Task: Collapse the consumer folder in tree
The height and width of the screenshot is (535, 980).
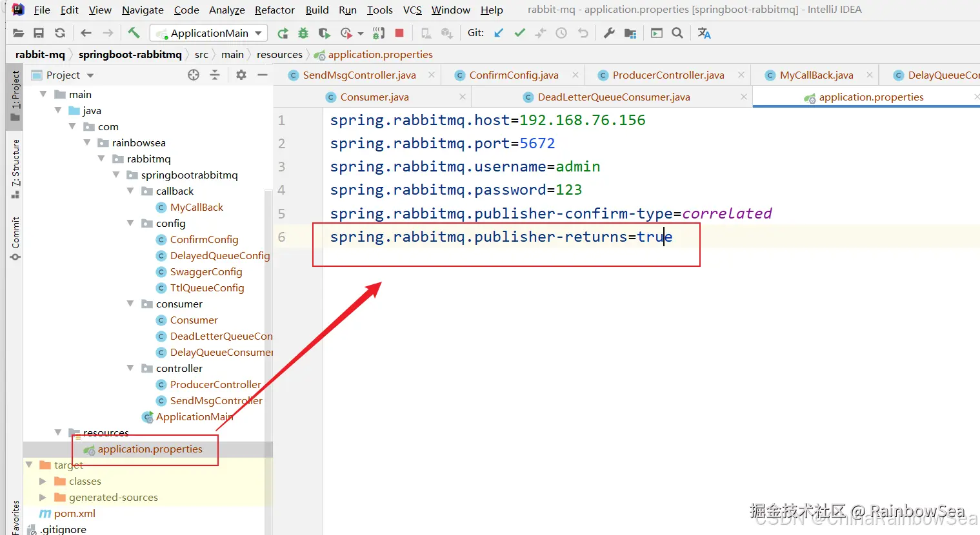Action: (x=130, y=304)
